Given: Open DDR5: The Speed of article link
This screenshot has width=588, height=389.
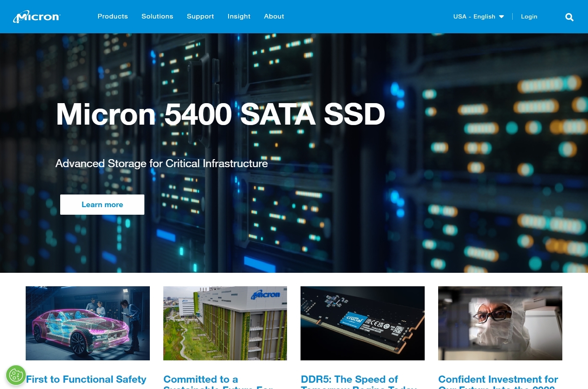Looking at the screenshot, I should pos(359,381).
